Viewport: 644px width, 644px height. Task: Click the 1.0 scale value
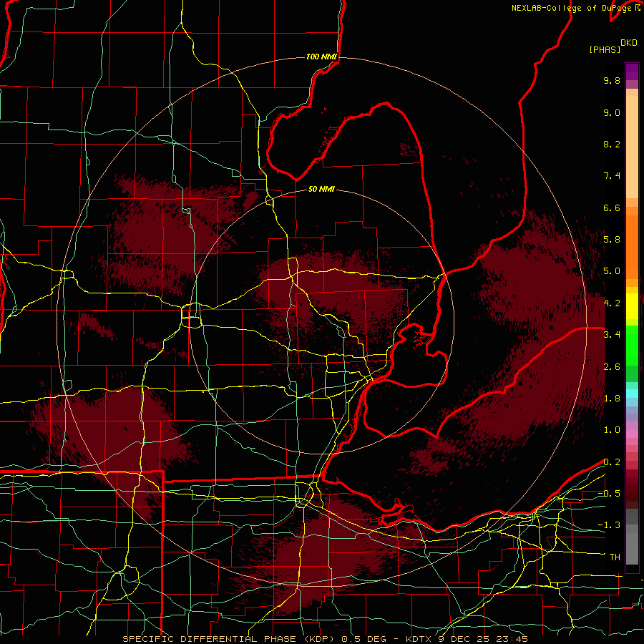pos(612,430)
